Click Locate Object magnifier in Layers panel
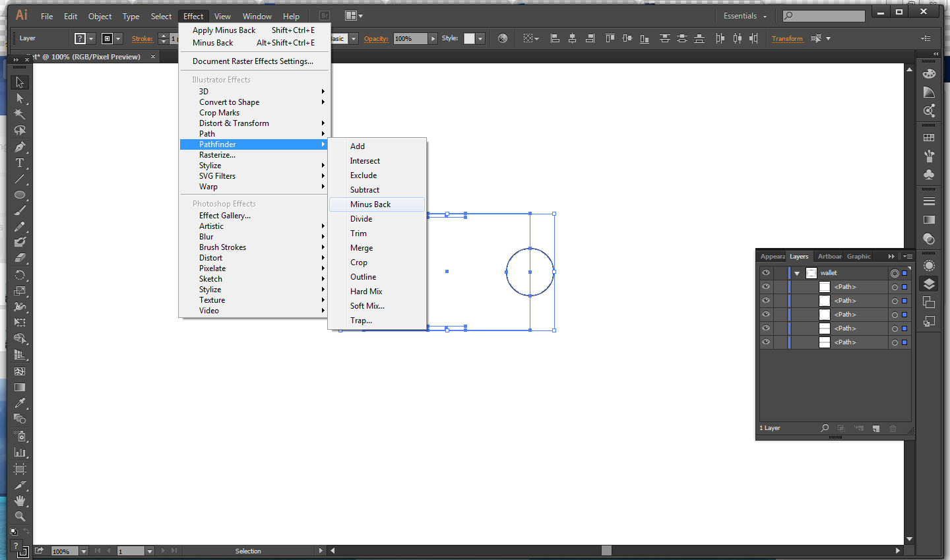The width and height of the screenshot is (950, 560). 825,428
